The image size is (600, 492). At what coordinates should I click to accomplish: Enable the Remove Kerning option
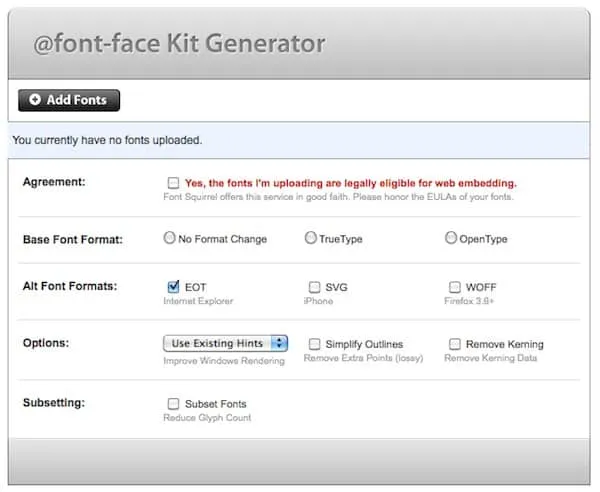click(x=455, y=344)
